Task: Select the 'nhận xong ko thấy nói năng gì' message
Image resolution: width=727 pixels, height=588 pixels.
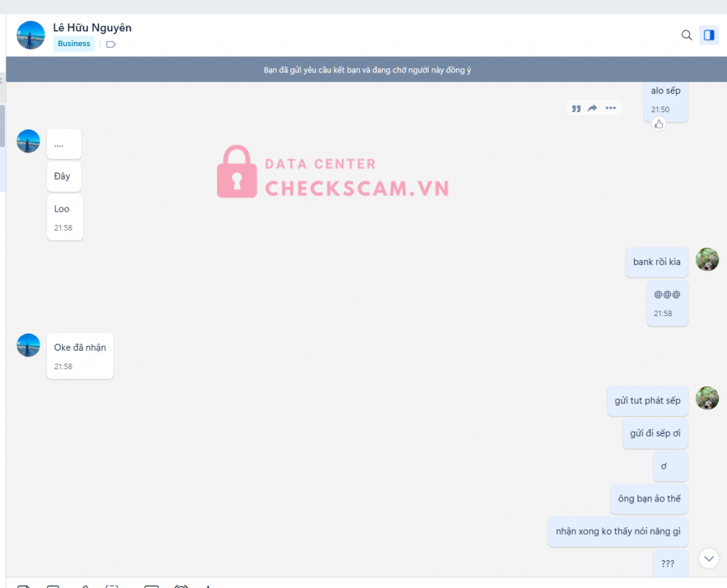Action: pyautogui.click(x=618, y=531)
